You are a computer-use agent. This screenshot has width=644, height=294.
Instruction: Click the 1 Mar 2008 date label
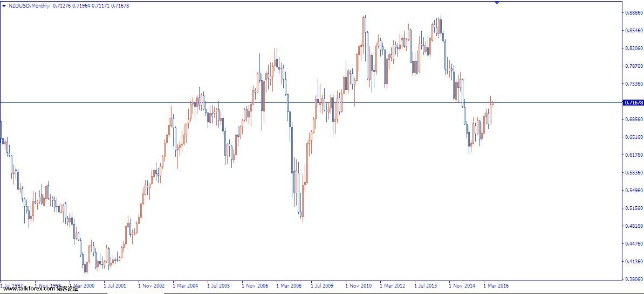tap(289, 285)
